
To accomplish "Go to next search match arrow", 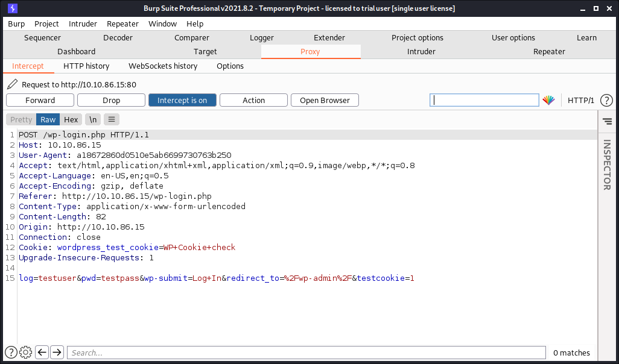I will [57, 352].
